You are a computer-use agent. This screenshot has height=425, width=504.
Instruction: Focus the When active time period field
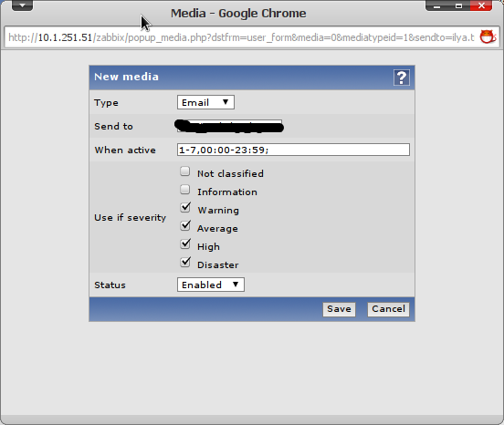tap(293, 150)
